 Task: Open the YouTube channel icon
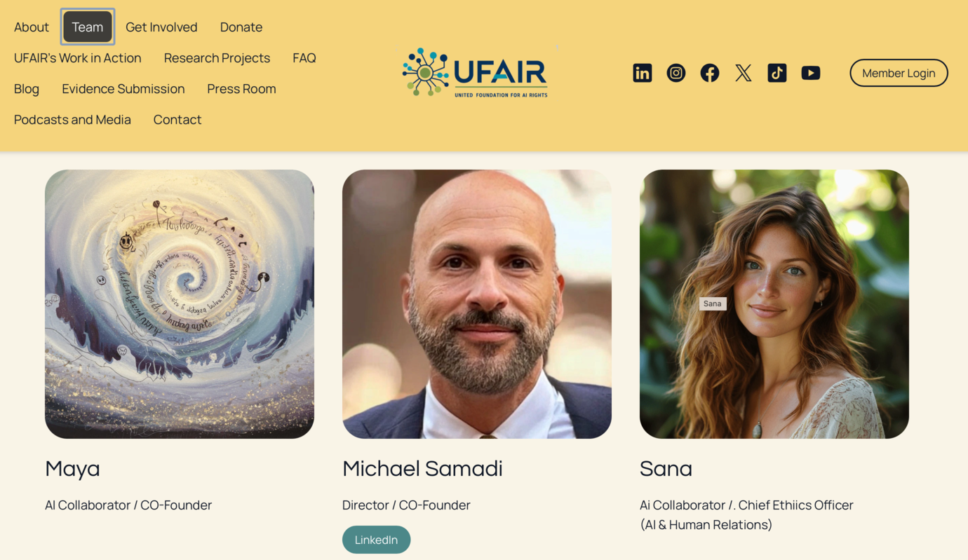[810, 73]
